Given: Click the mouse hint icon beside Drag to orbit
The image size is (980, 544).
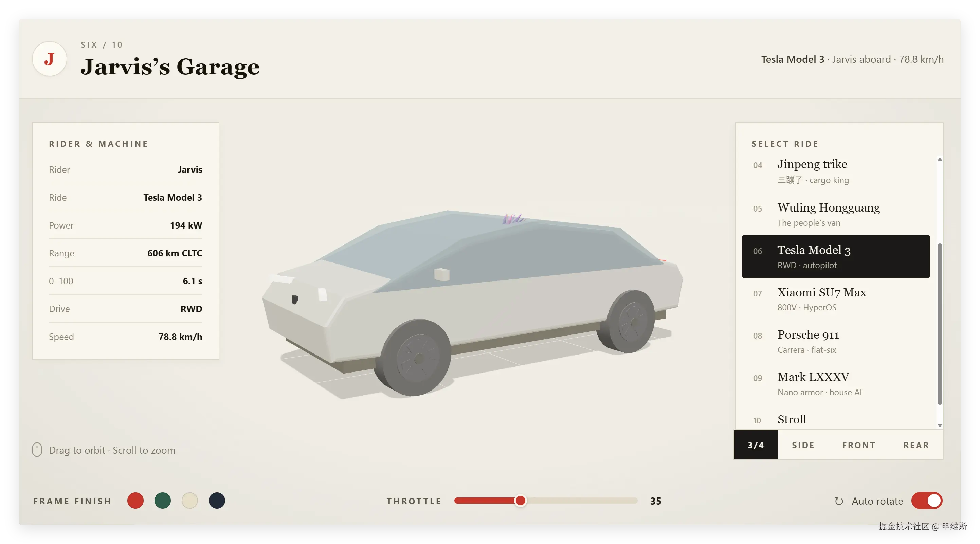Looking at the screenshot, I should point(37,450).
